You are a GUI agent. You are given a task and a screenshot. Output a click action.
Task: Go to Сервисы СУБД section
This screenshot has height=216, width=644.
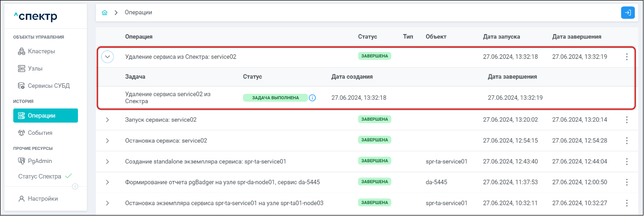49,86
